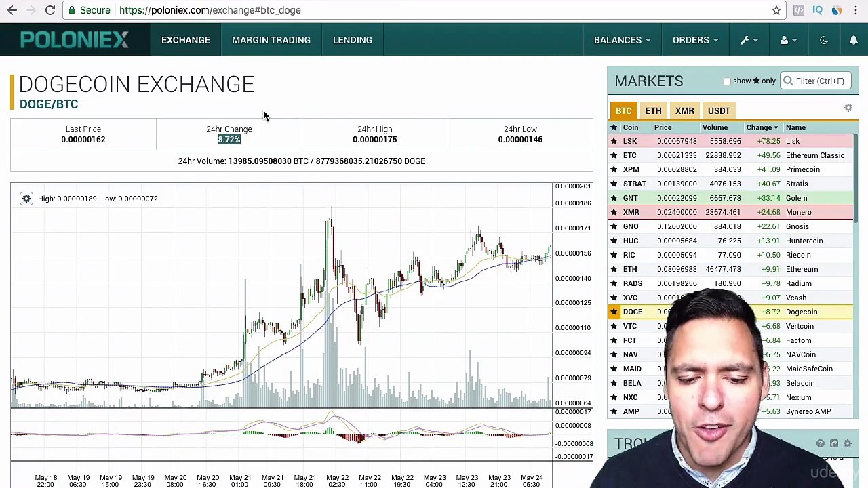Image resolution: width=868 pixels, height=488 pixels.
Task: Select the XMR markets tab
Action: tap(685, 110)
